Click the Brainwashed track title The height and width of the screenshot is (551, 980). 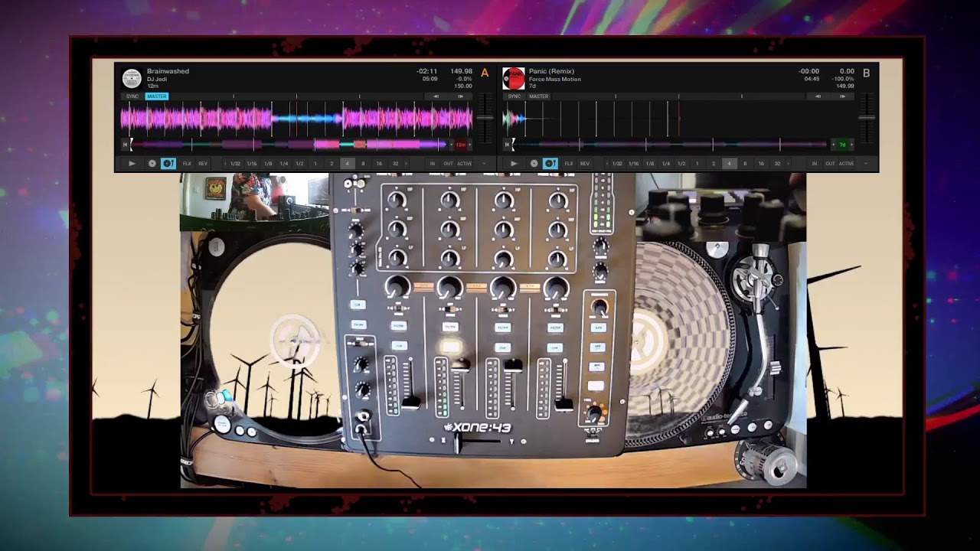[168, 71]
